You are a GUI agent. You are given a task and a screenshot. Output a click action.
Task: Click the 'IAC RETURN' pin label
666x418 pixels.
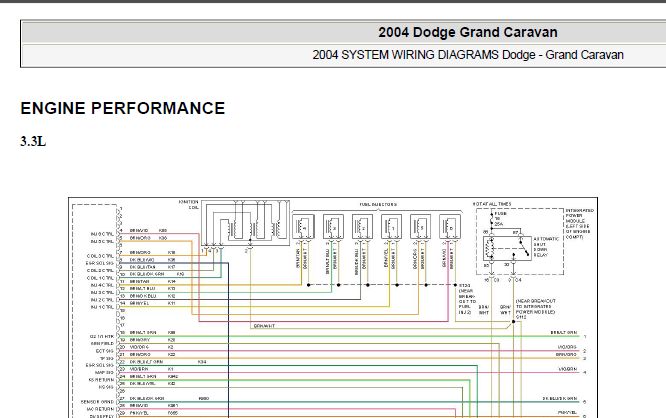tap(100, 409)
